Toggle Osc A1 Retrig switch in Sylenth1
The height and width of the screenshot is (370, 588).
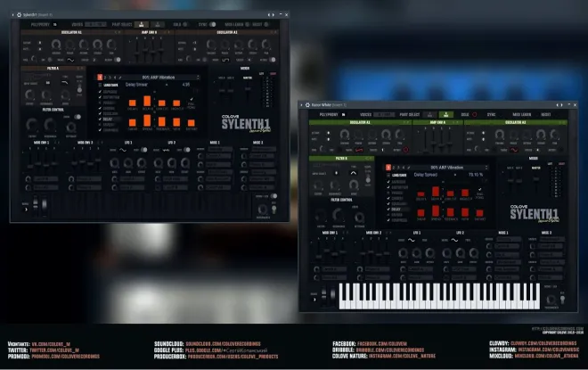coord(118,60)
